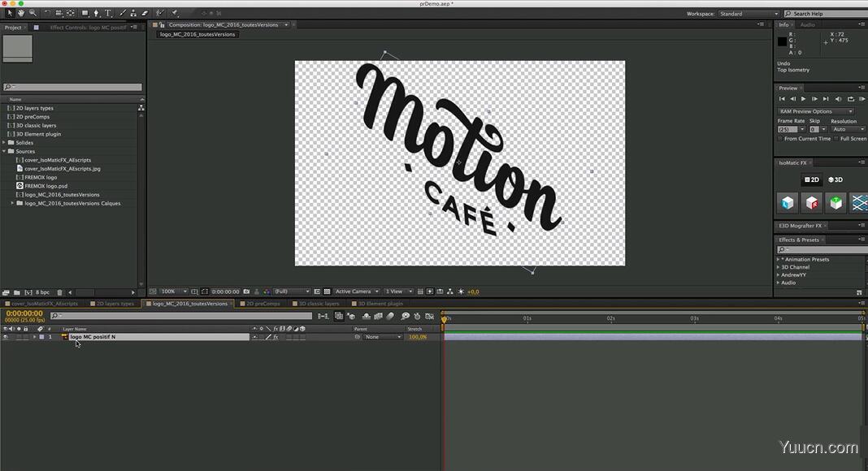Select the Hand tool
This screenshot has height=471, width=868.
(21, 13)
